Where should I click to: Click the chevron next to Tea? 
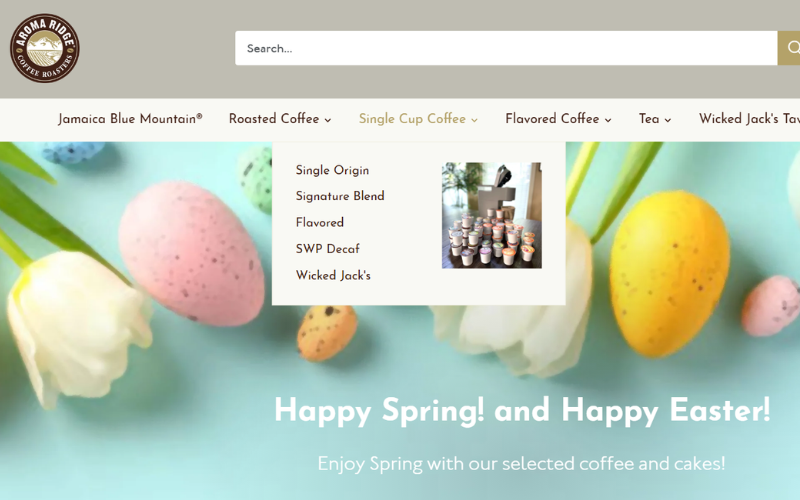pyautogui.click(x=668, y=120)
